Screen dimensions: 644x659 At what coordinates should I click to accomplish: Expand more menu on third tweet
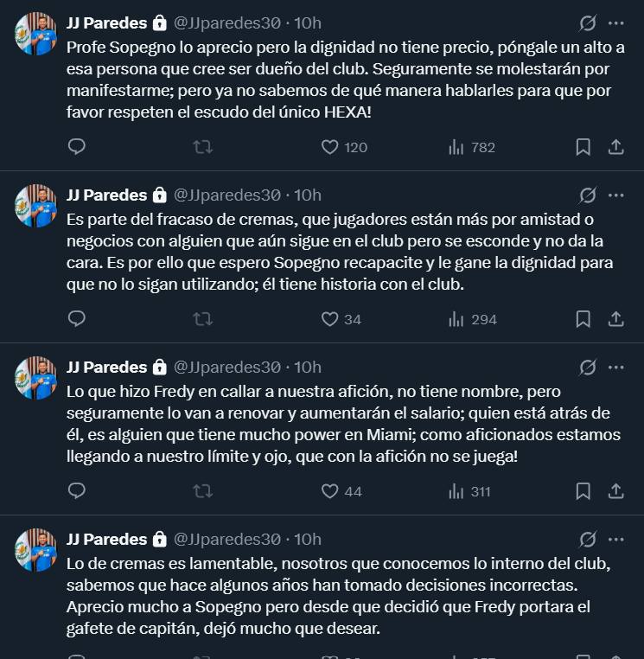coord(616,367)
